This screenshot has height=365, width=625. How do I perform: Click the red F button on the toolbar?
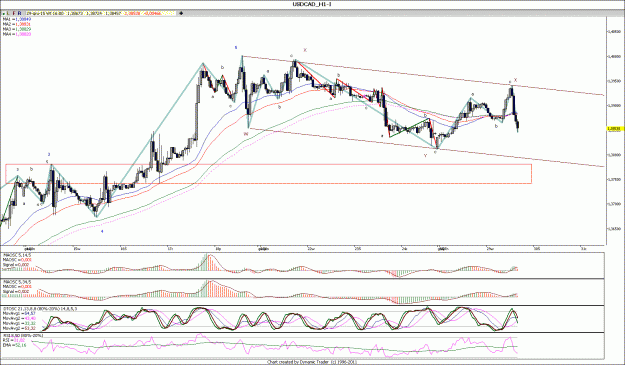coord(14,13)
